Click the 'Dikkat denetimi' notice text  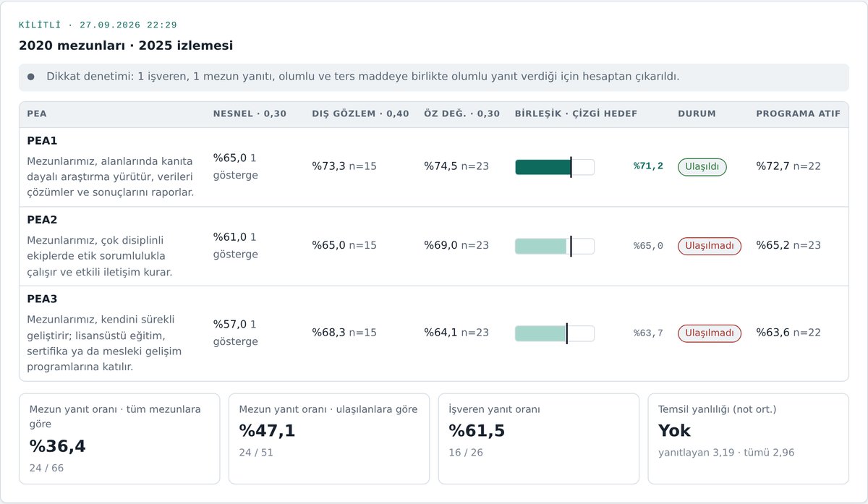click(x=363, y=77)
